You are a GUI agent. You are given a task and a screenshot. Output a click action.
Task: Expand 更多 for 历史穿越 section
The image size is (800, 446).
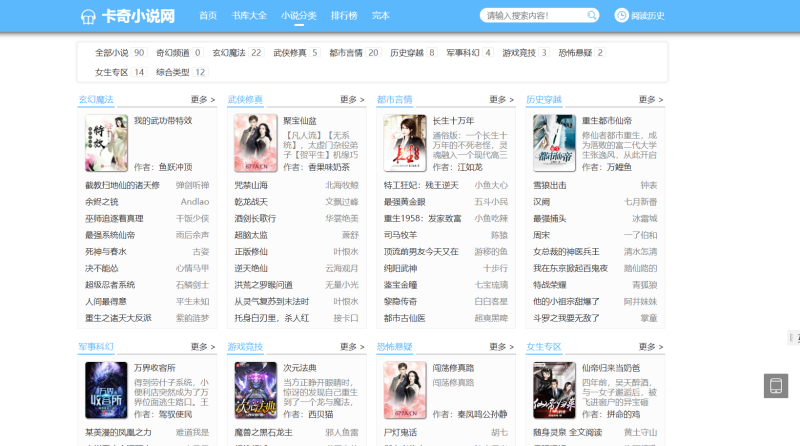click(x=651, y=100)
